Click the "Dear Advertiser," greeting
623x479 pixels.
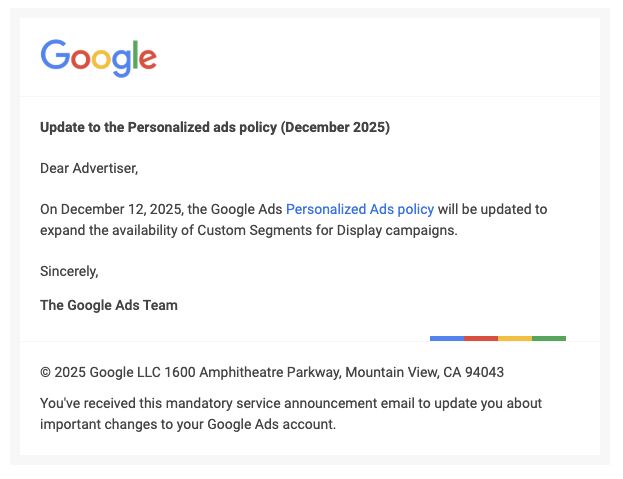click(89, 168)
